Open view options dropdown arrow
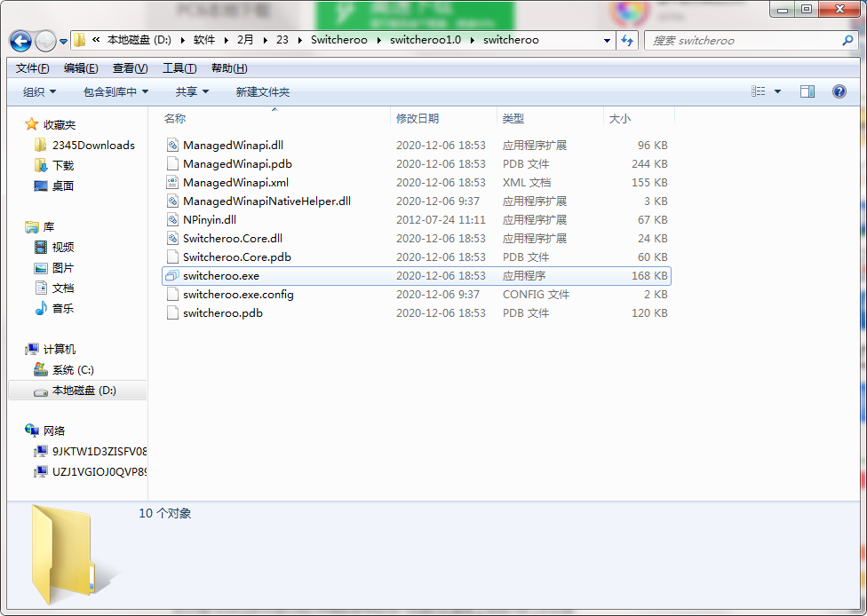867x616 pixels. click(777, 91)
